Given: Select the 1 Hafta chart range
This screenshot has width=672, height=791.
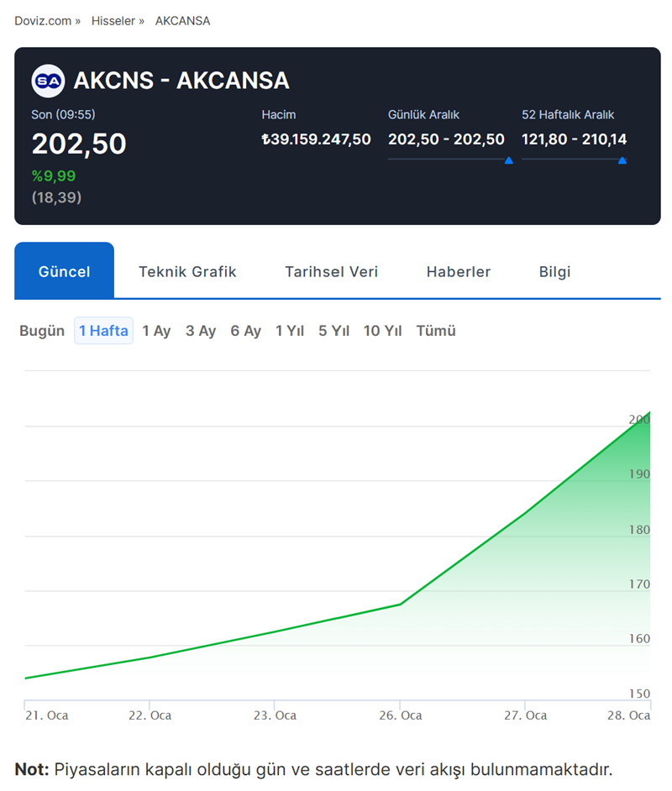Looking at the screenshot, I should click(x=103, y=331).
